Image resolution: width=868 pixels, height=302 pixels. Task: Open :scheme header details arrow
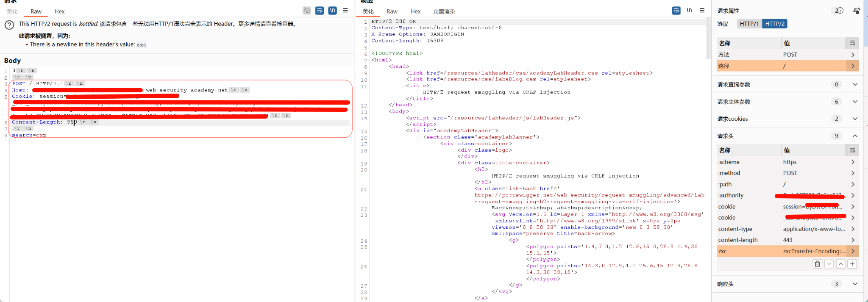tap(853, 162)
